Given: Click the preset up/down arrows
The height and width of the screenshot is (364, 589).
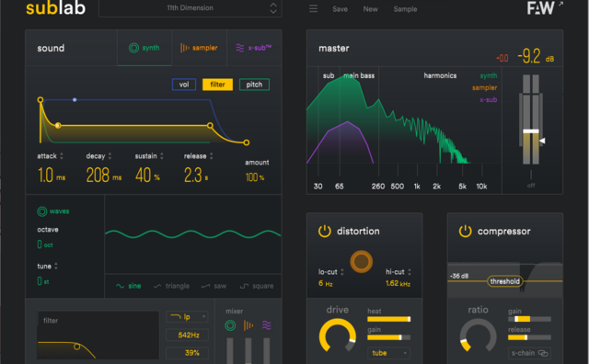Looking at the screenshot, I should pyautogui.click(x=273, y=8).
